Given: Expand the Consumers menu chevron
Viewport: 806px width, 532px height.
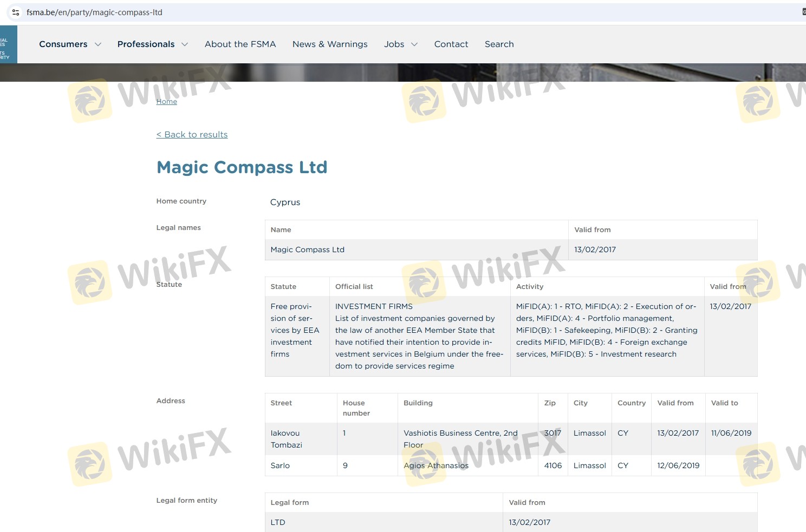Looking at the screenshot, I should pos(98,44).
